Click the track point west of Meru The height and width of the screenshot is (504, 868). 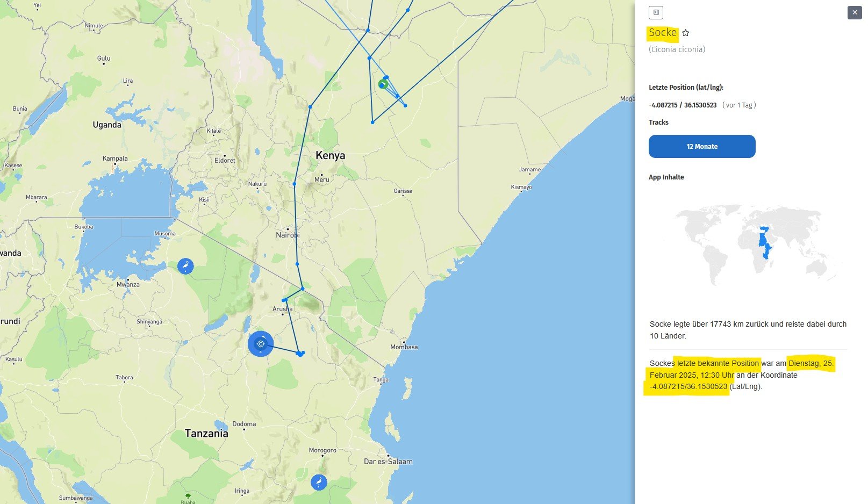(x=295, y=184)
